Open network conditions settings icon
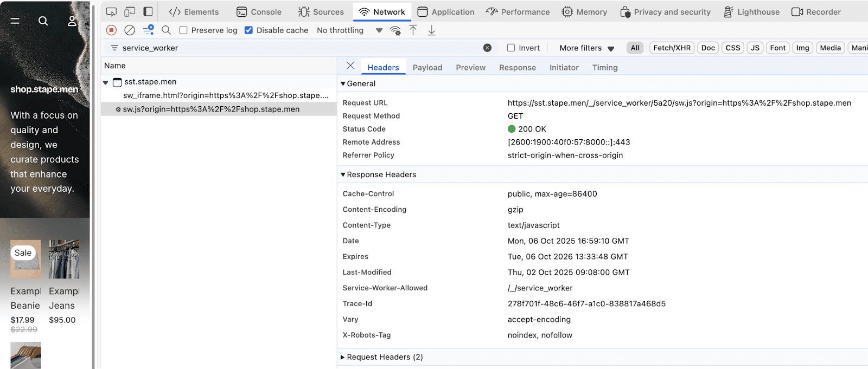Image resolution: width=868 pixels, height=369 pixels. 395,30
